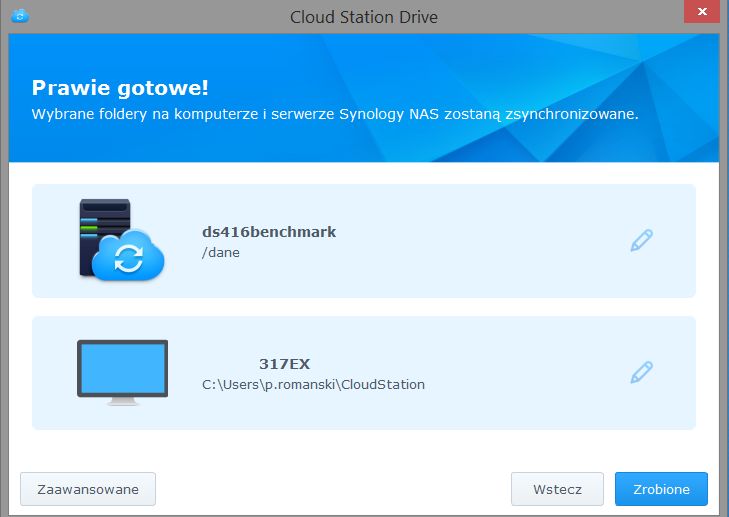The width and height of the screenshot is (729, 517).
Task: Select the 317EX computer name
Action: pos(285,364)
